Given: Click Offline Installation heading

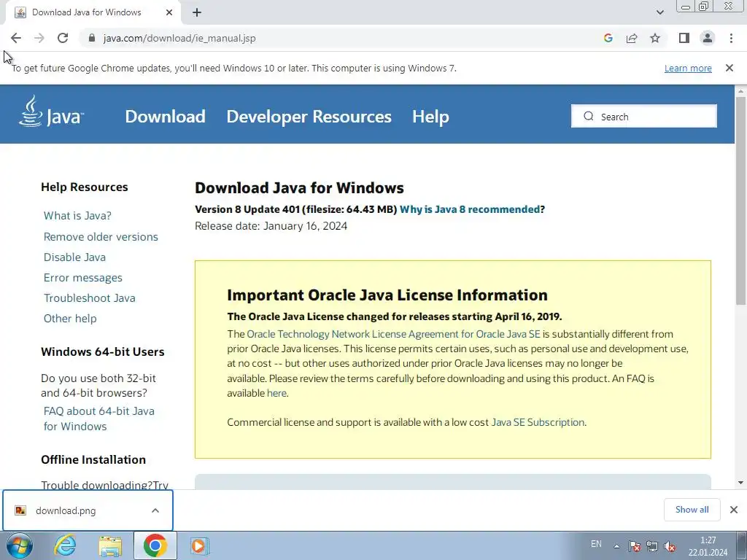Looking at the screenshot, I should pyautogui.click(x=93, y=459).
